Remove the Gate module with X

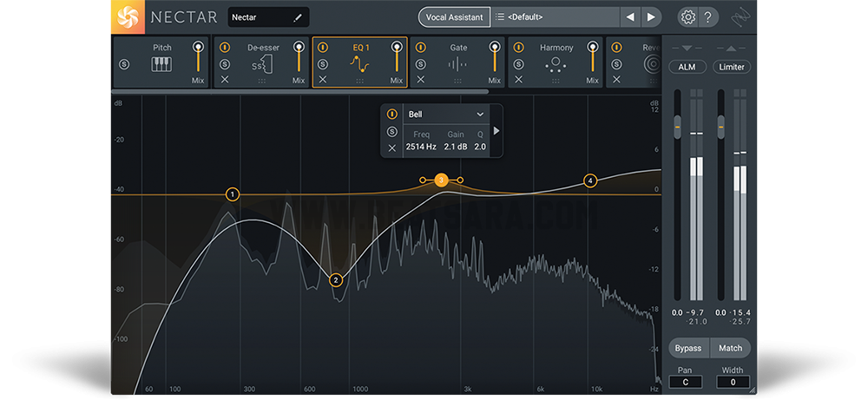tap(421, 80)
